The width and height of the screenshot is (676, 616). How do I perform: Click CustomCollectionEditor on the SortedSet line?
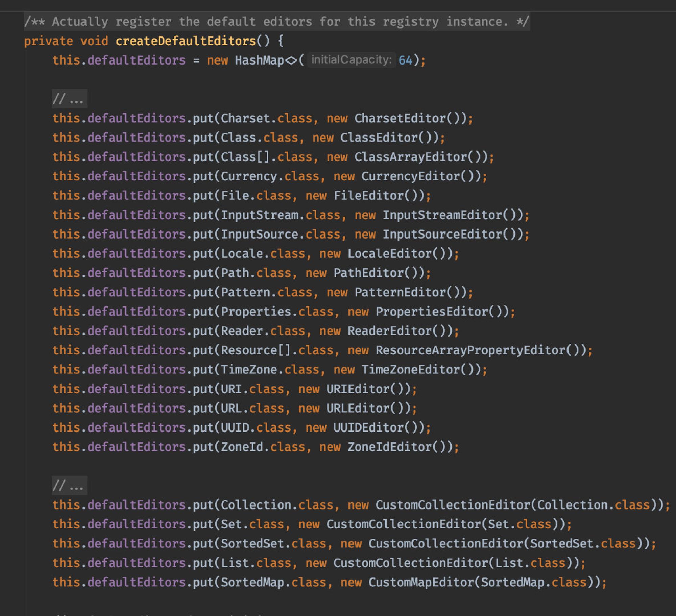(x=446, y=544)
